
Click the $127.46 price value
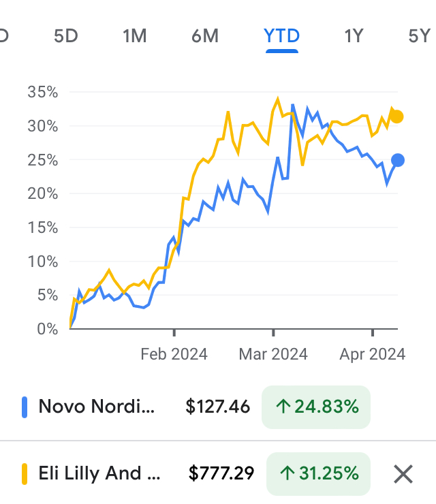(x=218, y=407)
